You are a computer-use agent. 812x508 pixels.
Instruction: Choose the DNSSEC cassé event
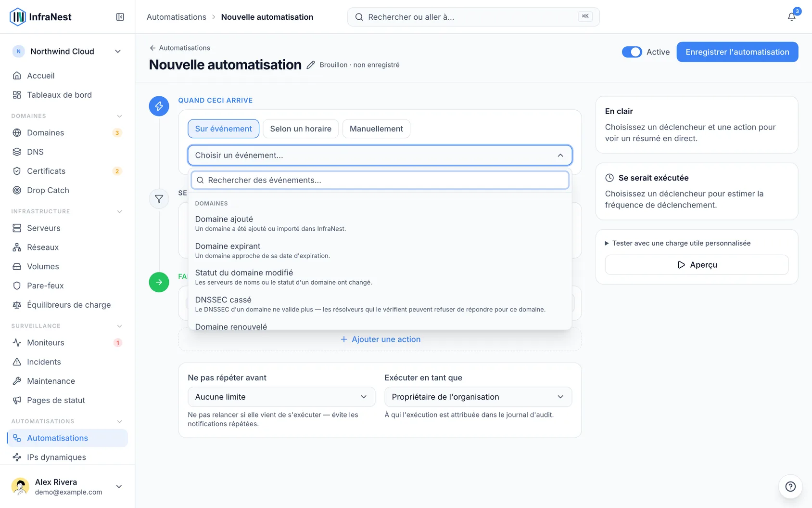pos(380,304)
